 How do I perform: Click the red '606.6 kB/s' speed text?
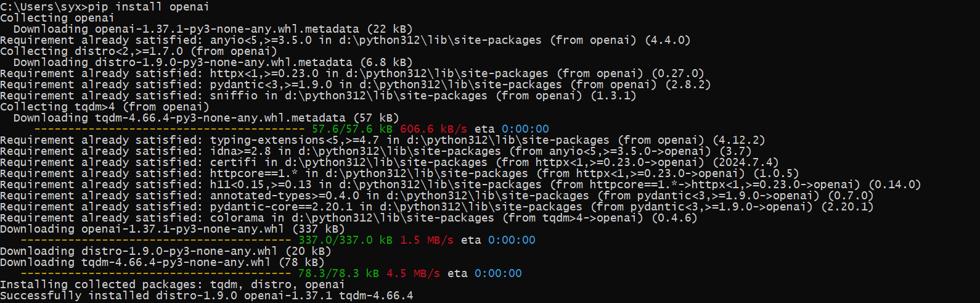pos(433,129)
